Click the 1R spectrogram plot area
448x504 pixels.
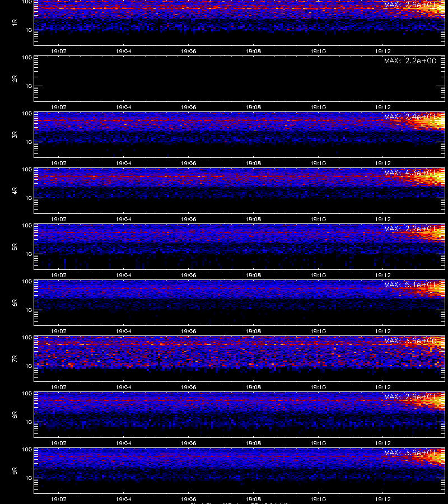tap(240, 22)
